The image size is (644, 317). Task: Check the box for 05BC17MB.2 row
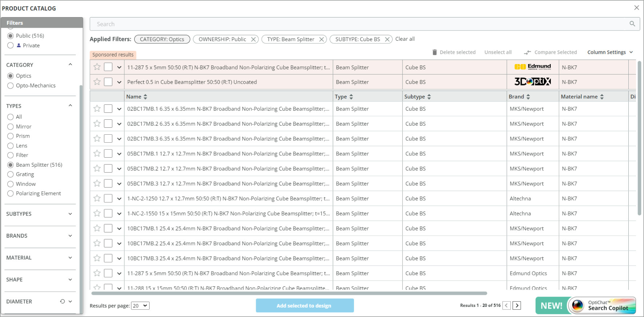108,169
